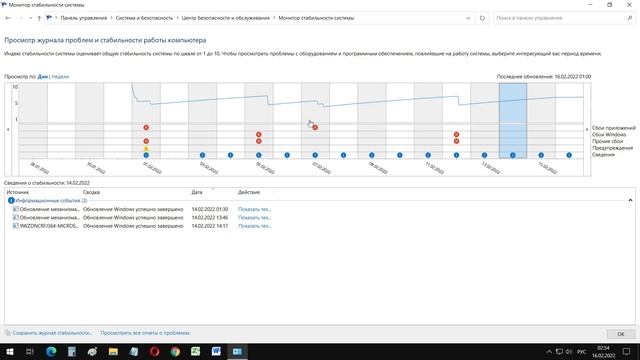
Task: Select the information marker on 03.02.2022
Action: [202, 155]
